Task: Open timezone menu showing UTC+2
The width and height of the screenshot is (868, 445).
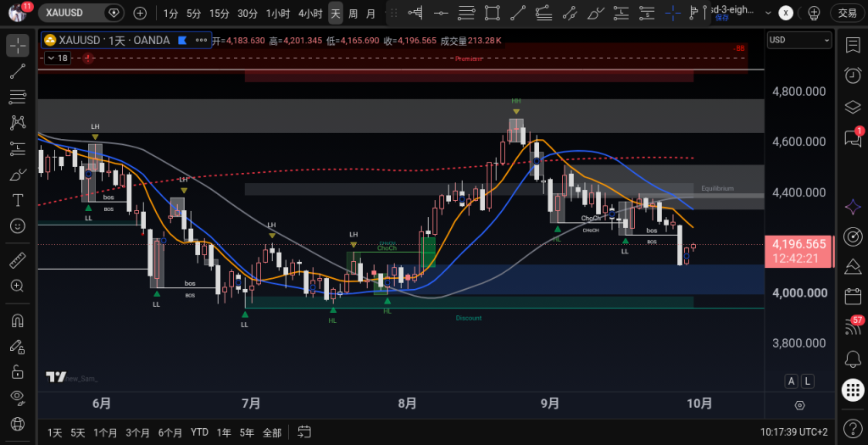Action: [x=793, y=432]
